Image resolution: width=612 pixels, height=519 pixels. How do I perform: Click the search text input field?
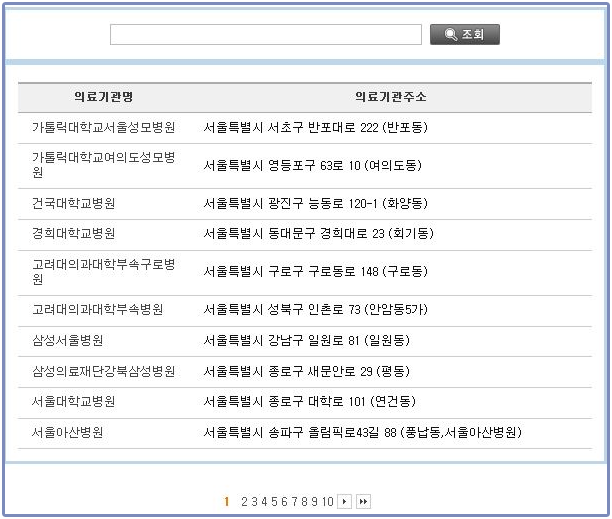266,34
